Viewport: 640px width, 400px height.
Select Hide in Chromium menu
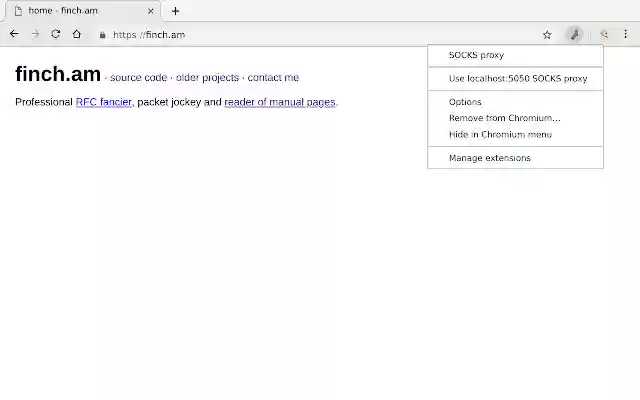click(515, 134)
